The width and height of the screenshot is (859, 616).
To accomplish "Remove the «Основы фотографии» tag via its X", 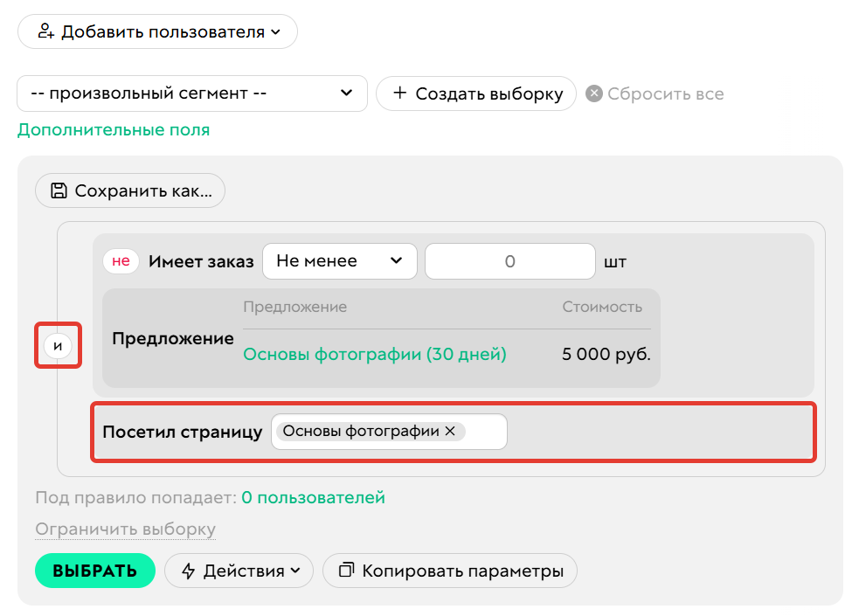I will point(452,431).
